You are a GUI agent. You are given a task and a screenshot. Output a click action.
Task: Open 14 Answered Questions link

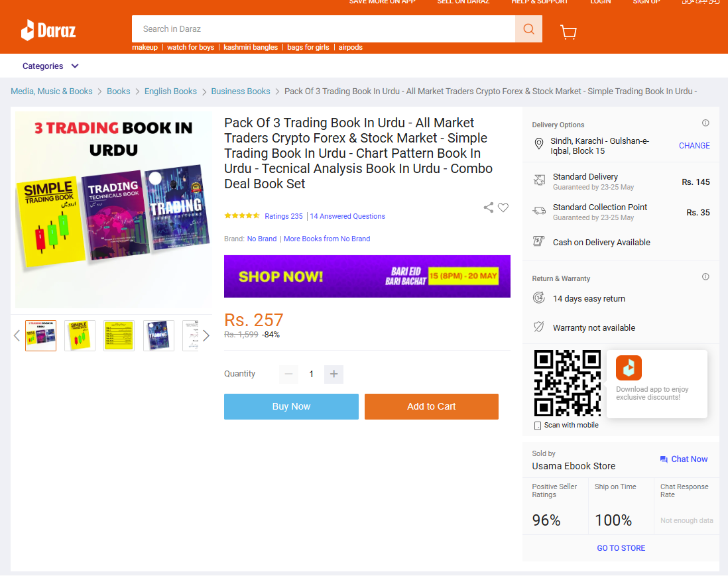[347, 216]
